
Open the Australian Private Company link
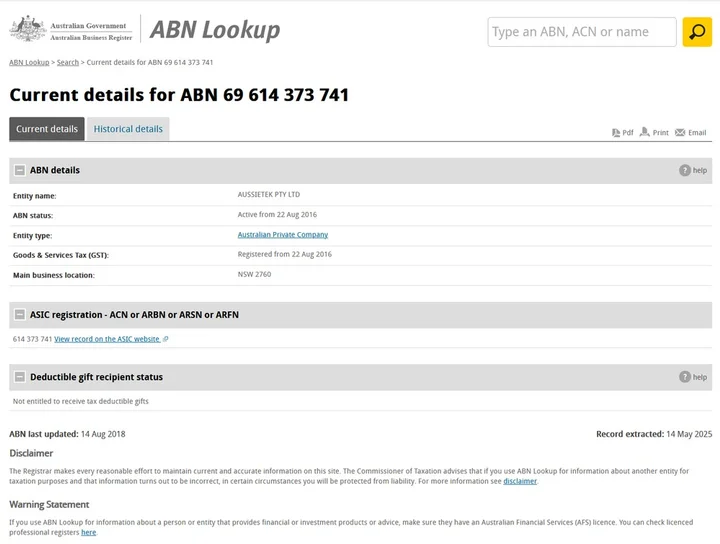pos(282,235)
